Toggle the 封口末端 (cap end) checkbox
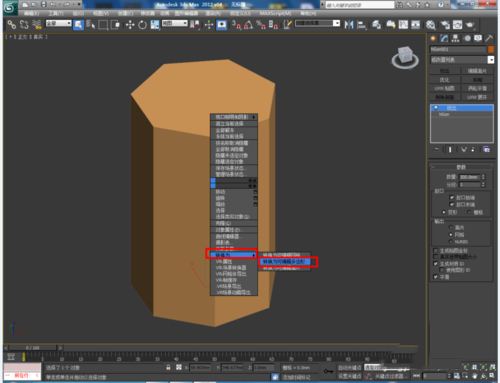The image size is (500, 383). [452, 204]
